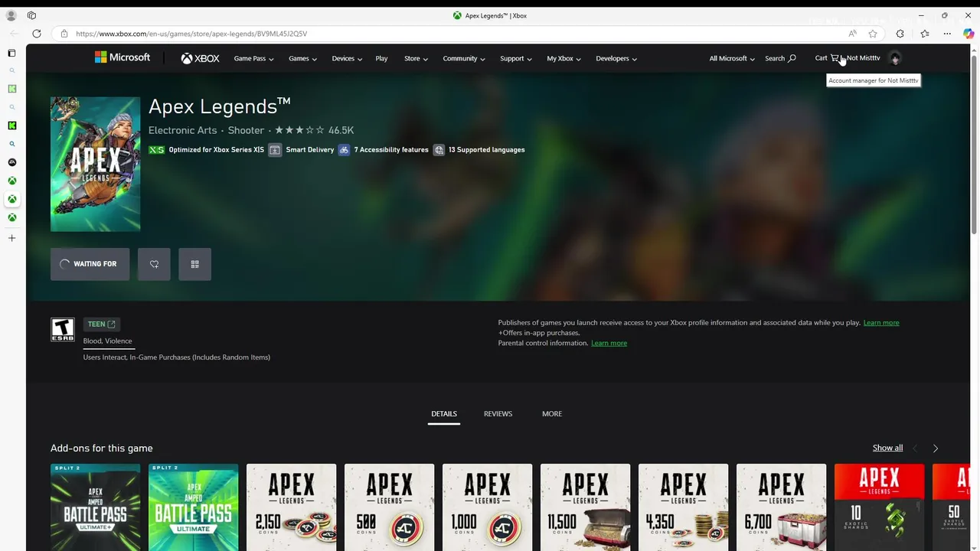The image size is (980, 551).
Task: Open the 11,500 Apex Coins add-on
Action: point(585,507)
